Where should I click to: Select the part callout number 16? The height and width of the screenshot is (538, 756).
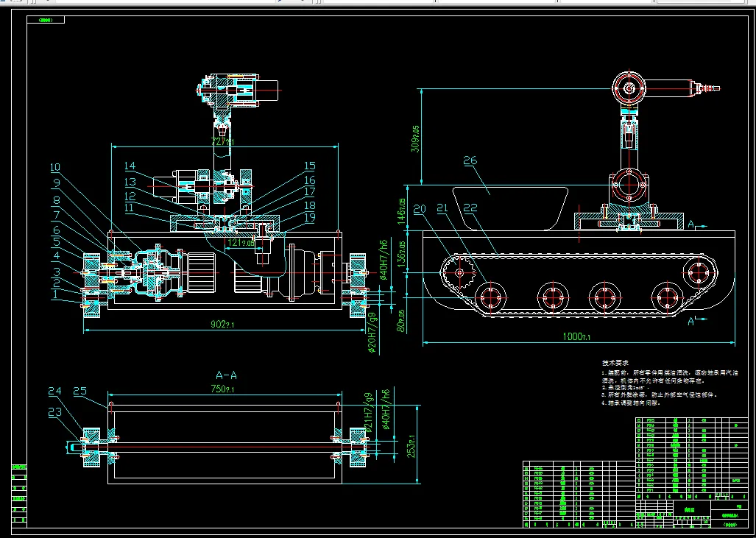(x=309, y=180)
